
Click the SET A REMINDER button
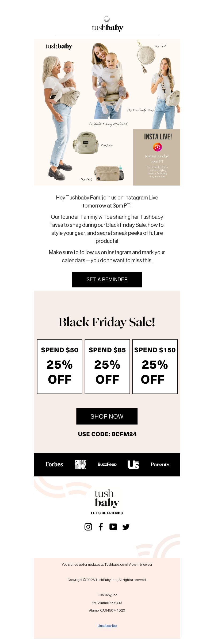pos(107,280)
